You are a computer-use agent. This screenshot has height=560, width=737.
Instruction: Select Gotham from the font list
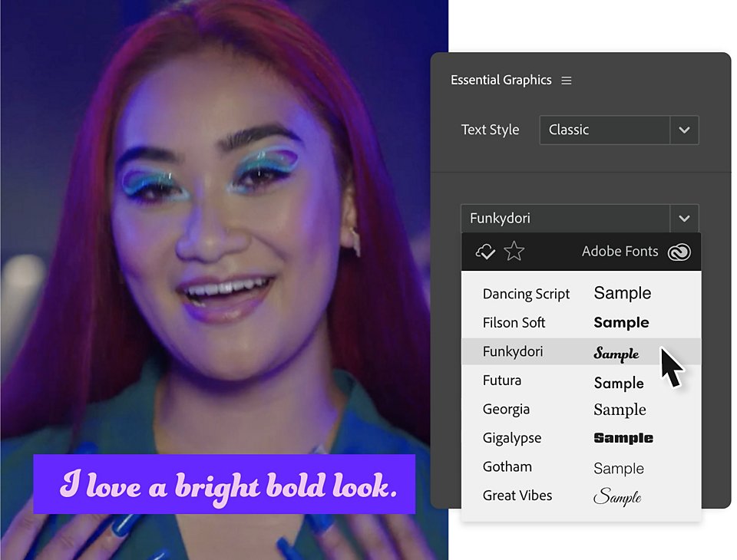click(x=581, y=467)
